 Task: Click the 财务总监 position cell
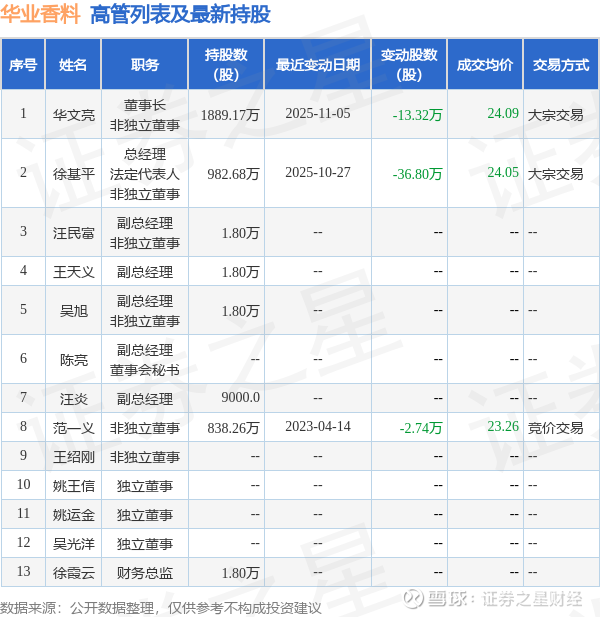pyautogui.click(x=145, y=573)
